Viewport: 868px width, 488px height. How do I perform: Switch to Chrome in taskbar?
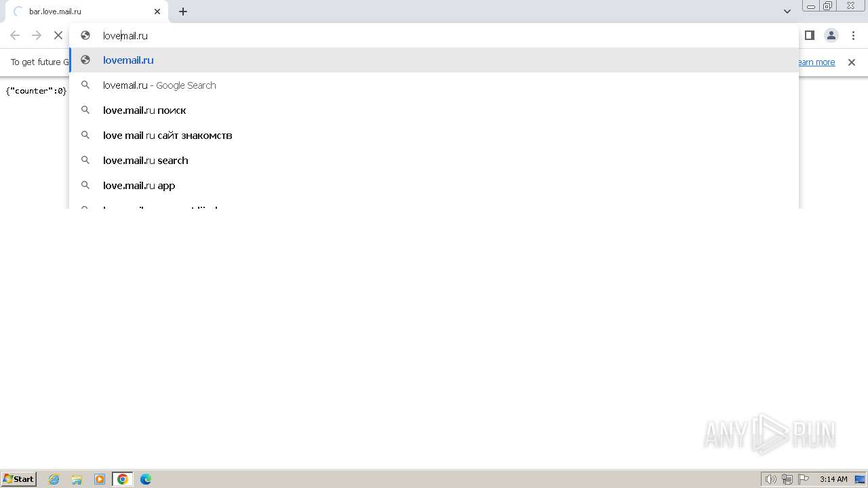(x=123, y=479)
